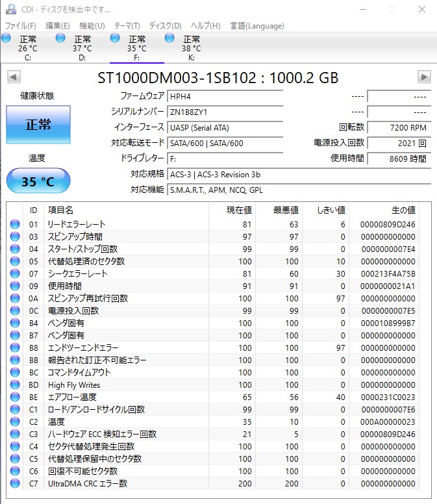Image resolution: width=437 pixels, height=504 pixels.
Task: Click raw value 0000231C0023
Action: tap(388, 397)
